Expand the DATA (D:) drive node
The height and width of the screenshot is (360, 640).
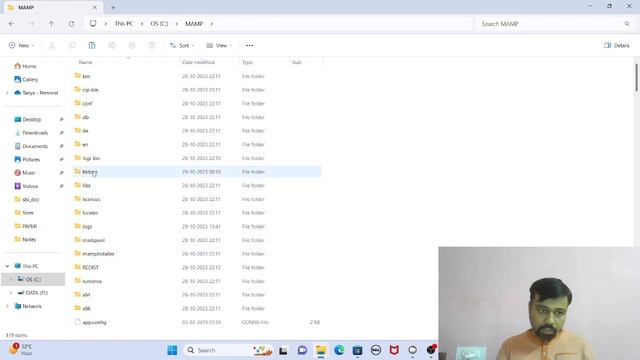[11, 293]
